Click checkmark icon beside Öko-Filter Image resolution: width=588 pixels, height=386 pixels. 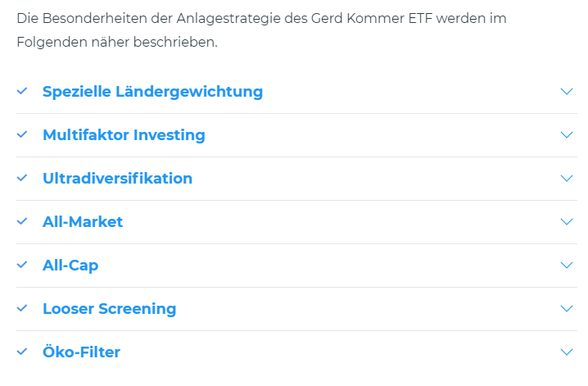[22, 352]
